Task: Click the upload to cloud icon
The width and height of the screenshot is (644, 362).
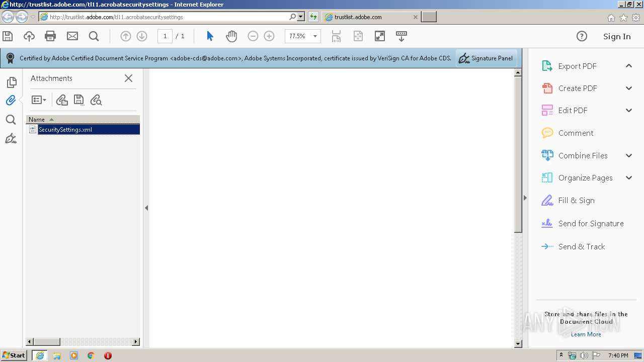Action: [29, 36]
